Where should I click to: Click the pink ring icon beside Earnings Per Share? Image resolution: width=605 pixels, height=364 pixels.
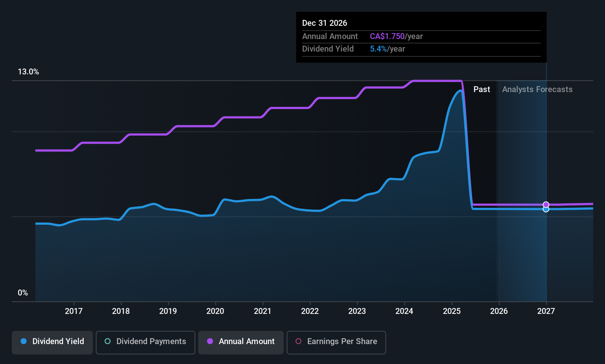(298, 341)
